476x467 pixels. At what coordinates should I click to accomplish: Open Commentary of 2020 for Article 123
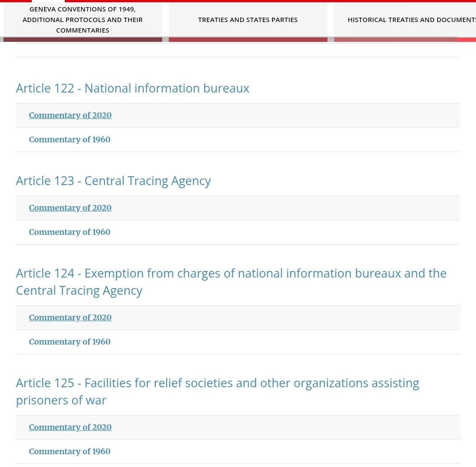(x=70, y=208)
